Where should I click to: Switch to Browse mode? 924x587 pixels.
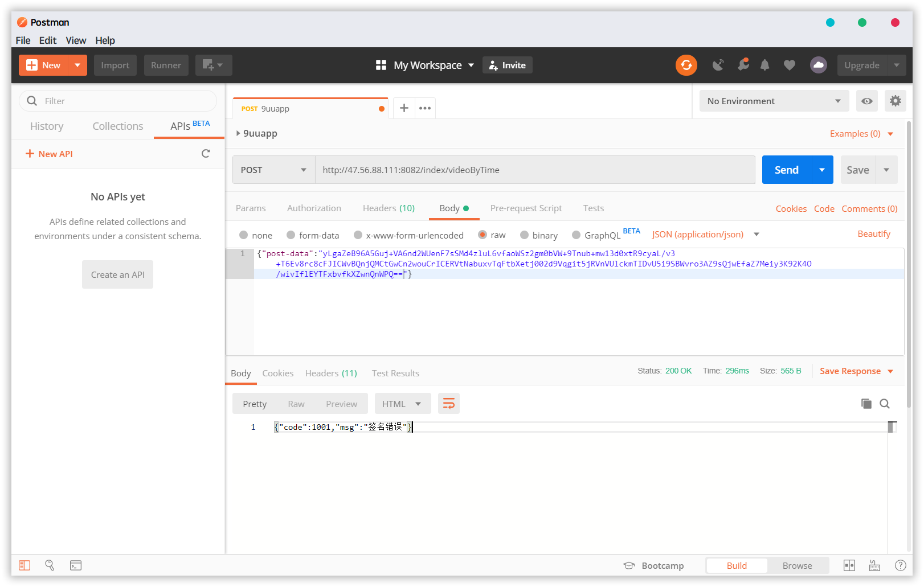(798, 565)
